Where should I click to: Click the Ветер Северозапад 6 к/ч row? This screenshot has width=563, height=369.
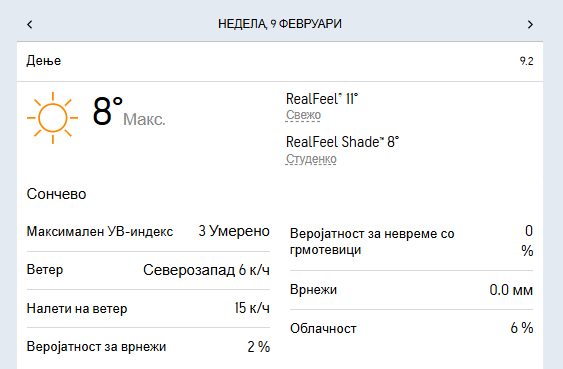click(x=148, y=270)
